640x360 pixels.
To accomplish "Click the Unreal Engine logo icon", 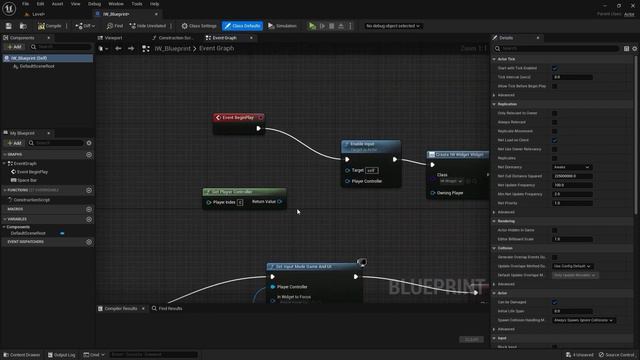I will [x=9, y=8].
